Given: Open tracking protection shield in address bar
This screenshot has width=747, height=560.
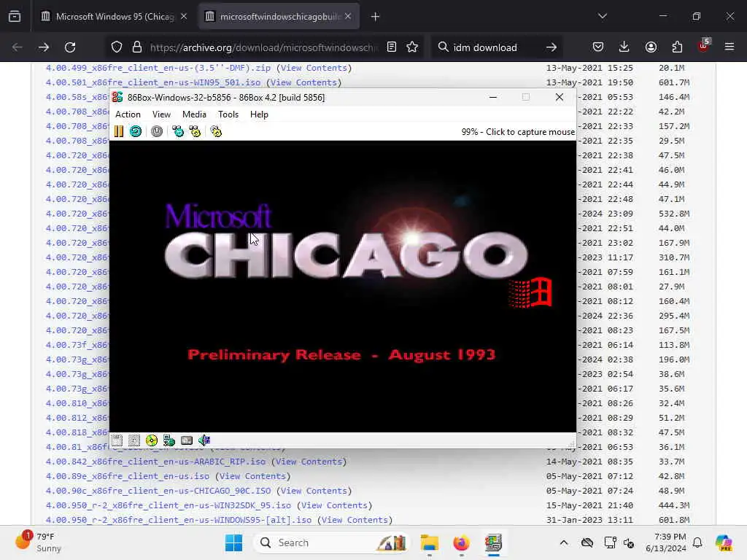Looking at the screenshot, I should pyautogui.click(x=117, y=47).
